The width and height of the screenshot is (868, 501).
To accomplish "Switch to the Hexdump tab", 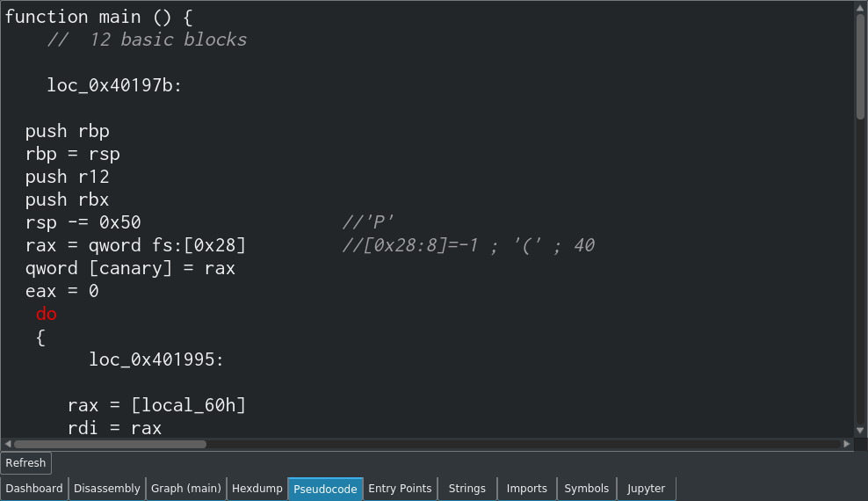I will [x=257, y=489].
